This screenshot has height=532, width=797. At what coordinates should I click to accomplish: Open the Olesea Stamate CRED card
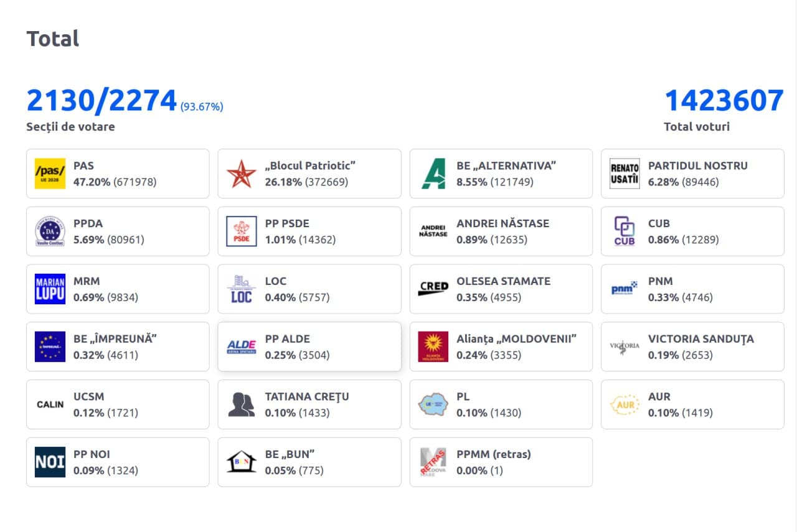[x=501, y=289]
